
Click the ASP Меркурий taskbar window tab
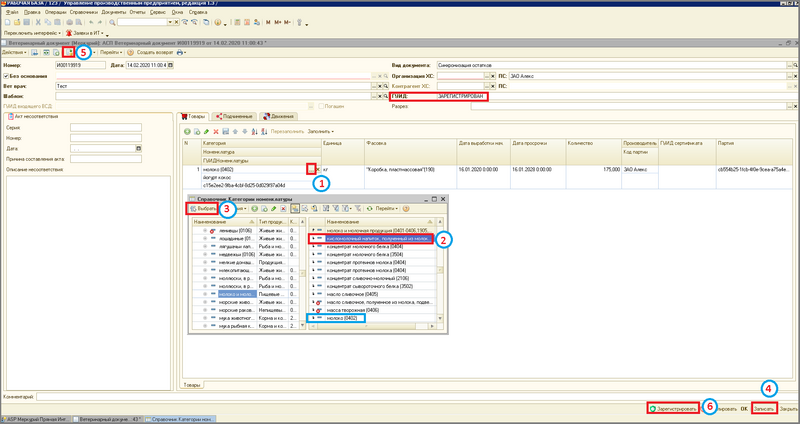pyautogui.click(x=36, y=419)
